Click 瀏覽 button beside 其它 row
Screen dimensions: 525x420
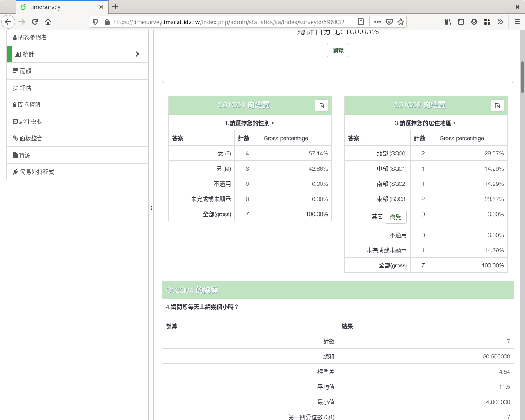[x=396, y=217]
